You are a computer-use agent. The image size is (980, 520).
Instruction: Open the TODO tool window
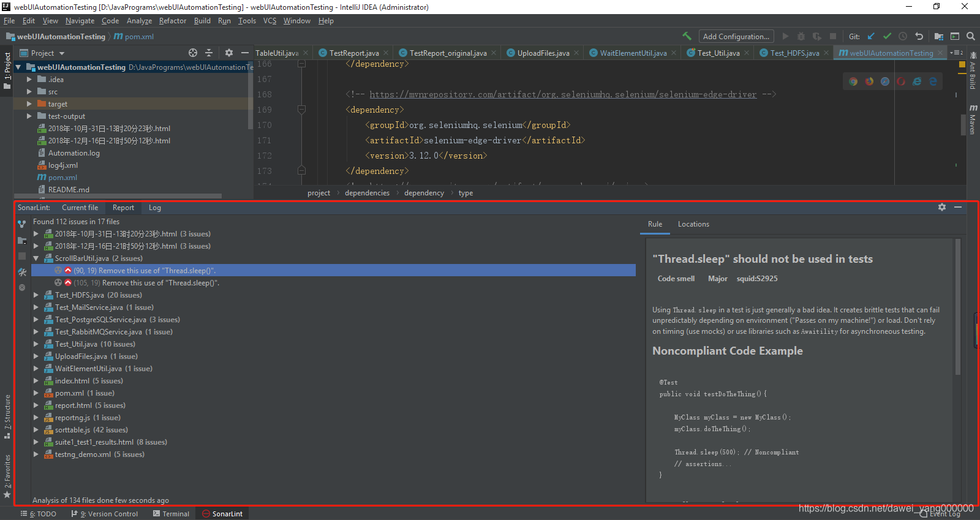[39, 514]
